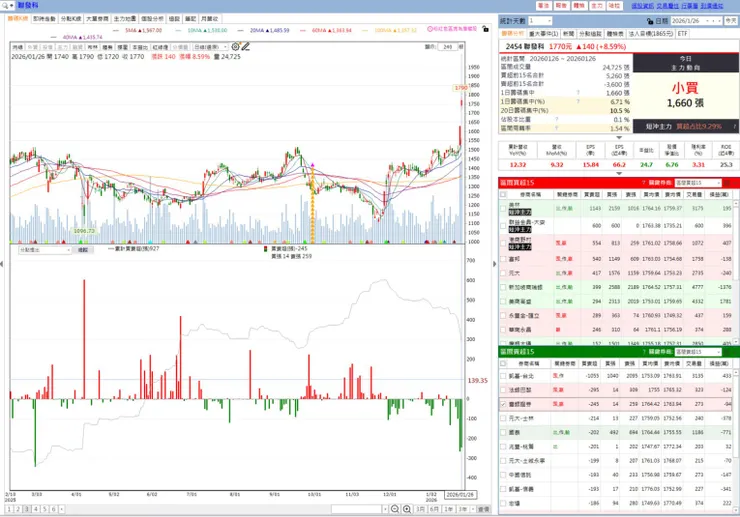Image resolution: width=740 pixels, height=517 pixels.
Task: Click the 查價 button at bottom right
Action: (483, 509)
